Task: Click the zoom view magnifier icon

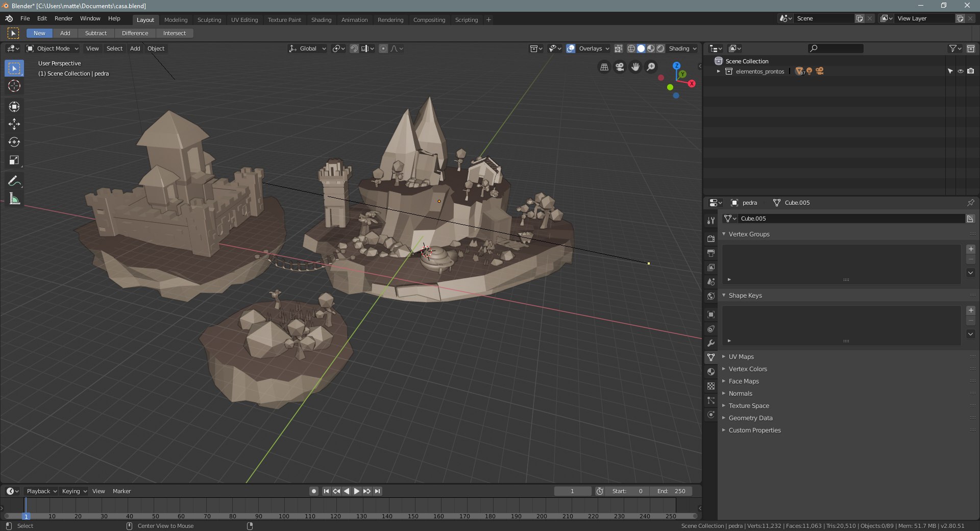Action: pyautogui.click(x=651, y=67)
